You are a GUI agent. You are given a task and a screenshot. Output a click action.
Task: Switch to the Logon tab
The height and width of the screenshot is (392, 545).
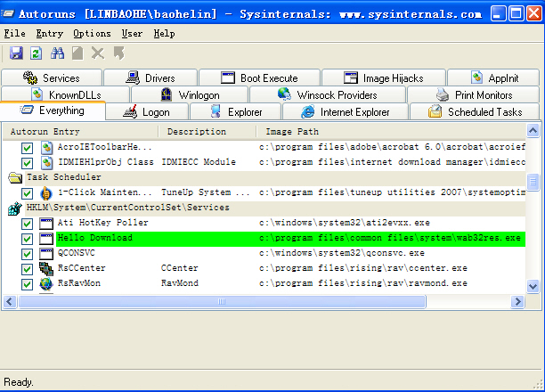tap(147, 111)
